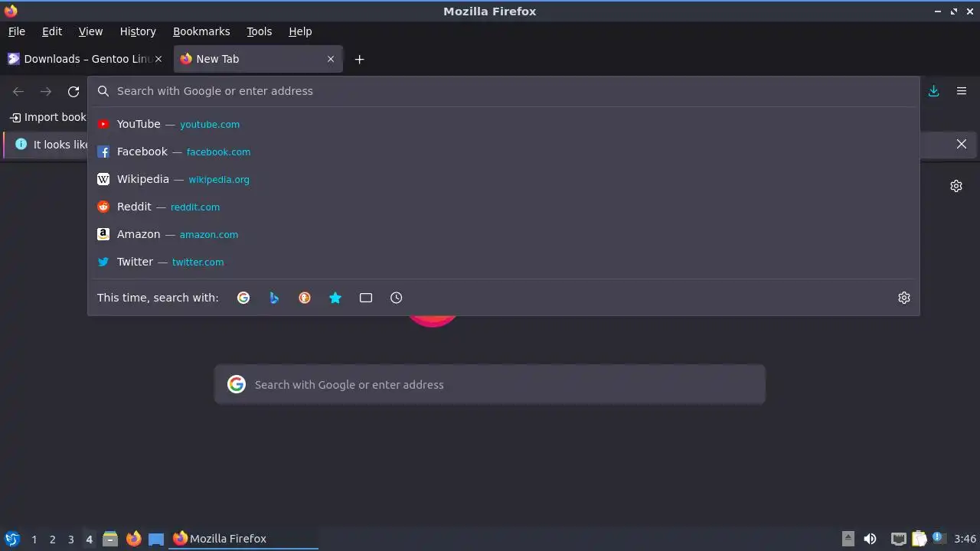Search this time in Bookmarks star

[335, 298]
